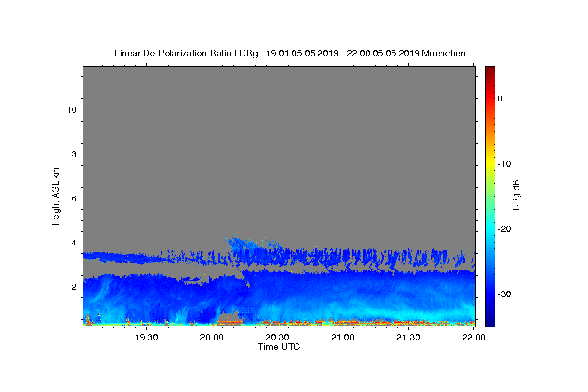
Task: Click the colorbar value -20
Action: pyautogui.click(x=504, y=229)
